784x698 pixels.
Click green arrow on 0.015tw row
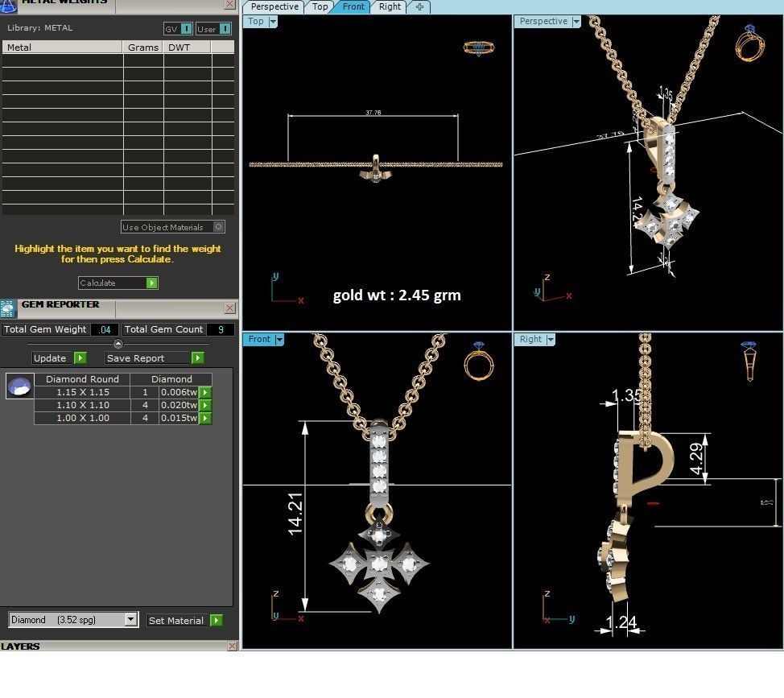(205, 419)
